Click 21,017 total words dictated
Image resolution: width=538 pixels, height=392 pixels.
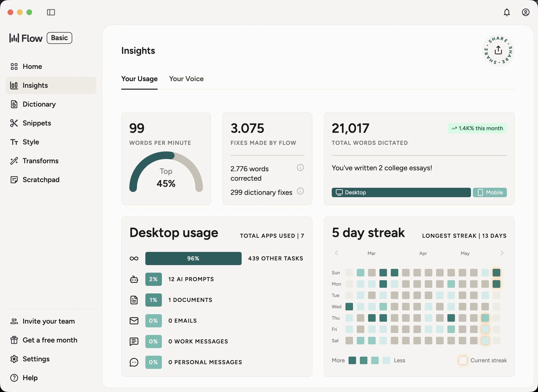[x=350, y=128]
